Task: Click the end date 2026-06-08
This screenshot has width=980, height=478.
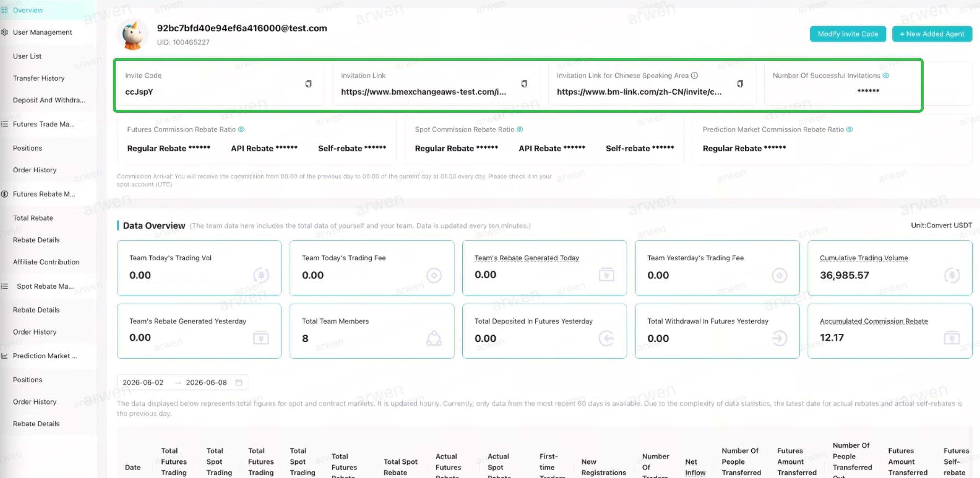Action: click(x=206, y=382)
